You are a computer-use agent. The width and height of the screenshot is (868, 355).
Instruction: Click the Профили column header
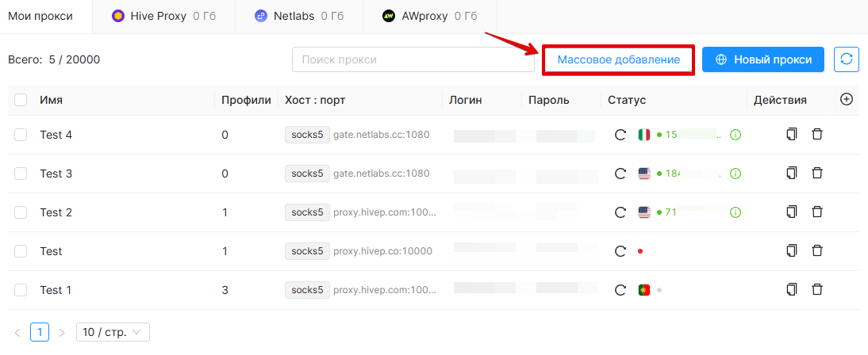pyautogui.click(x=246, y=100)
